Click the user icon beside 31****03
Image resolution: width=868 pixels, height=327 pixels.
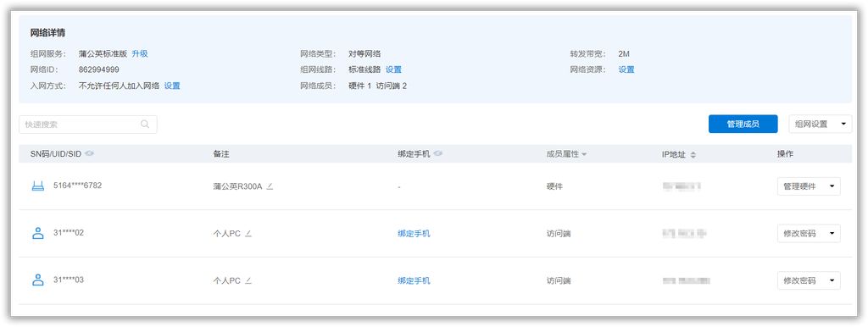[37, 280]
